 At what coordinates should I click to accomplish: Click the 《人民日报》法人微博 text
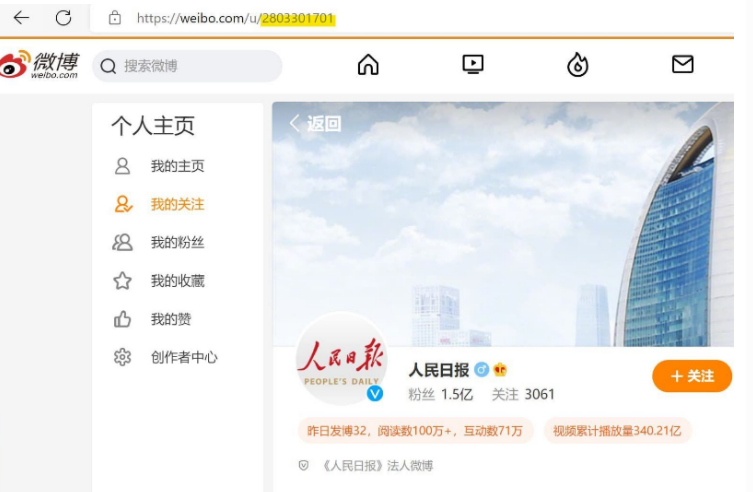(378, 466)
